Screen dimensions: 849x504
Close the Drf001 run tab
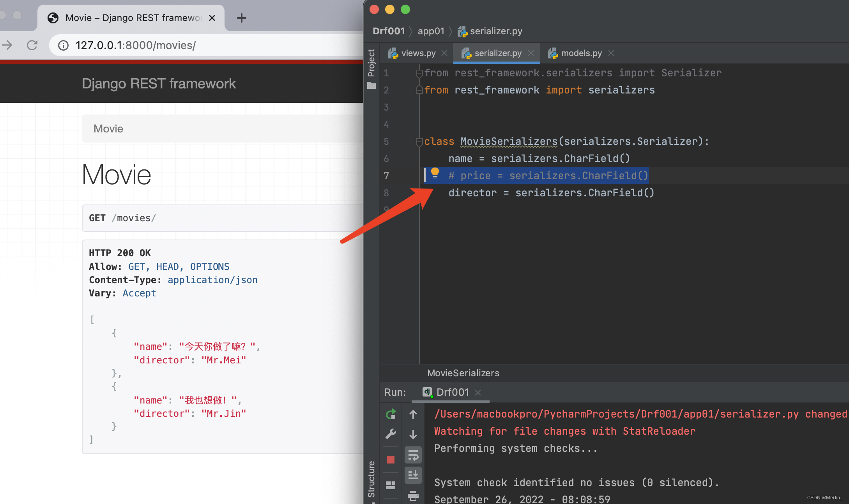point(478,393)
